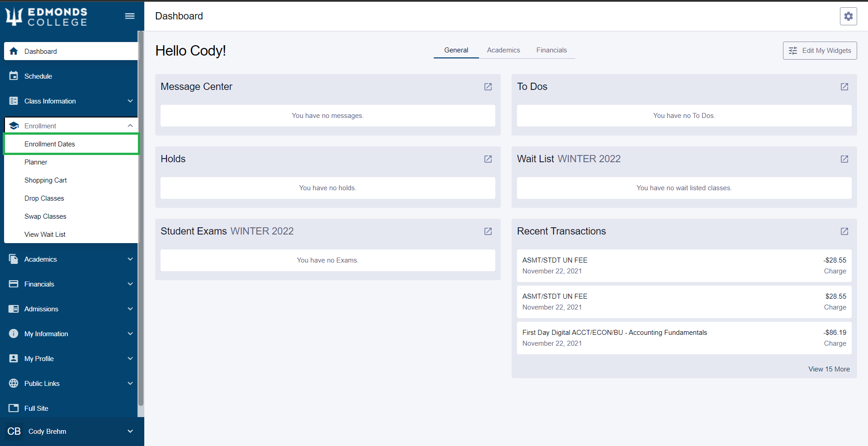868x446 pixels.
Task: Expand Admissions section chevron
Action: coord(130,309)
